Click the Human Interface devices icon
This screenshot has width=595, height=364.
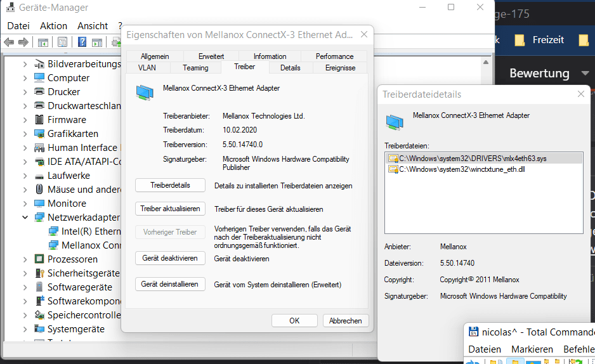(39, 148)
